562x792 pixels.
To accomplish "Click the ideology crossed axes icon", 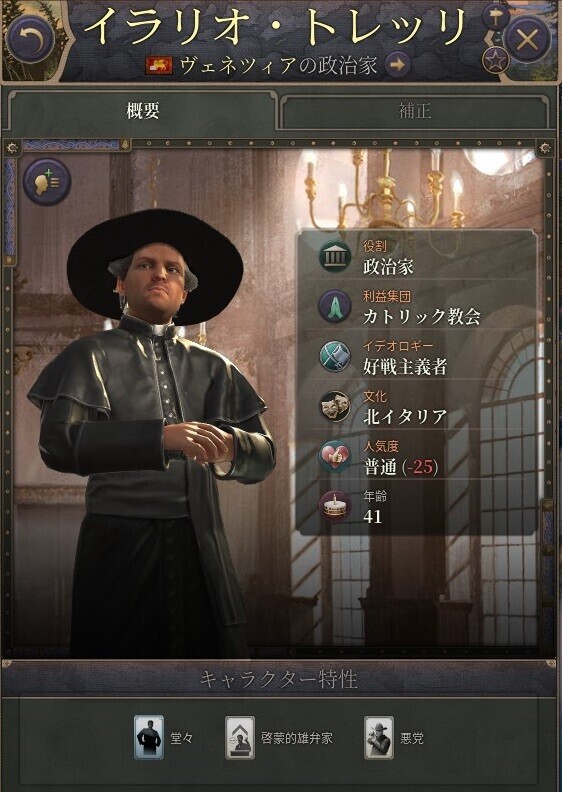I will (335, 356).
